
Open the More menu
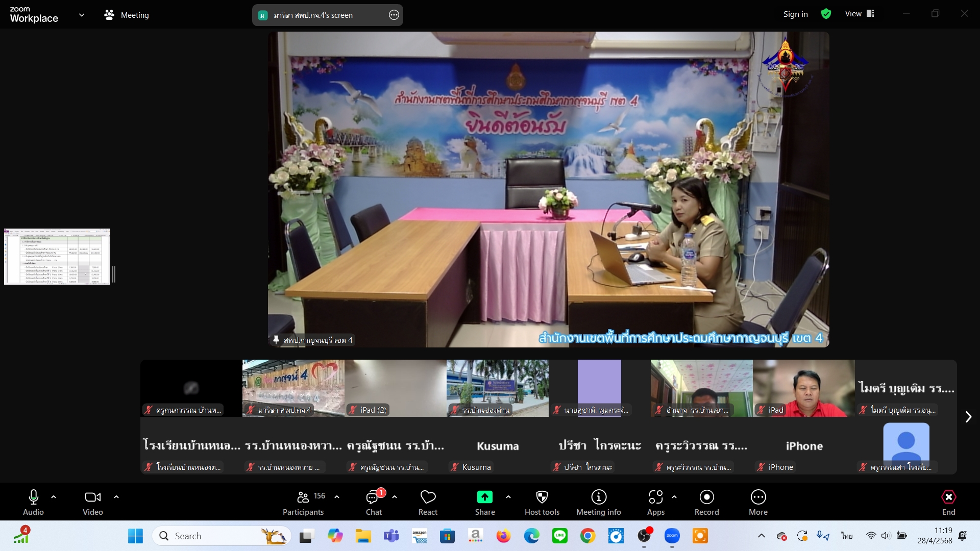point(758,503)
